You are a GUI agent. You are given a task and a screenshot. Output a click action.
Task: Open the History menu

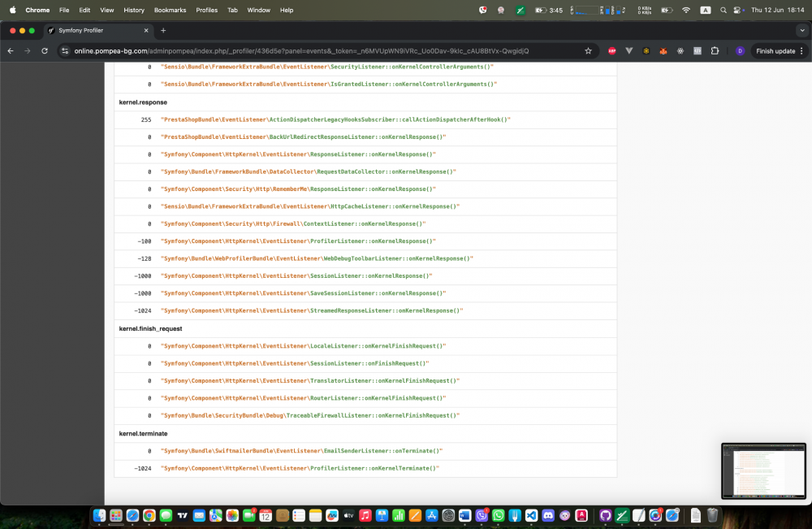[x=133, y=10]
